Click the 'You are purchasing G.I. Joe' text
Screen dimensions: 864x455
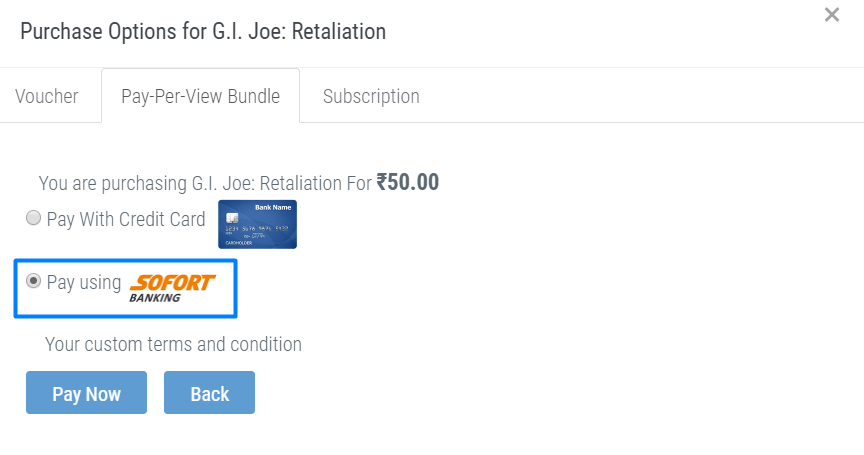pos(205,183)
